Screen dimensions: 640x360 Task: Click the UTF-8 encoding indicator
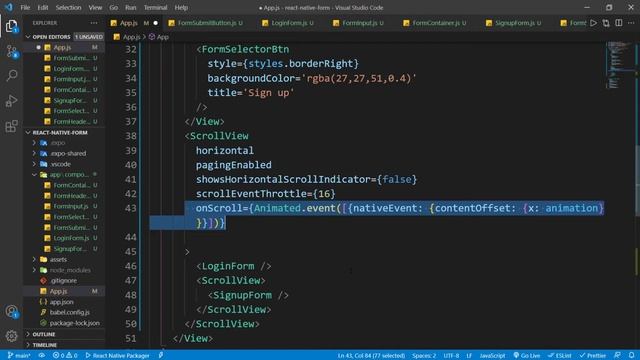[x=451, y=356]
